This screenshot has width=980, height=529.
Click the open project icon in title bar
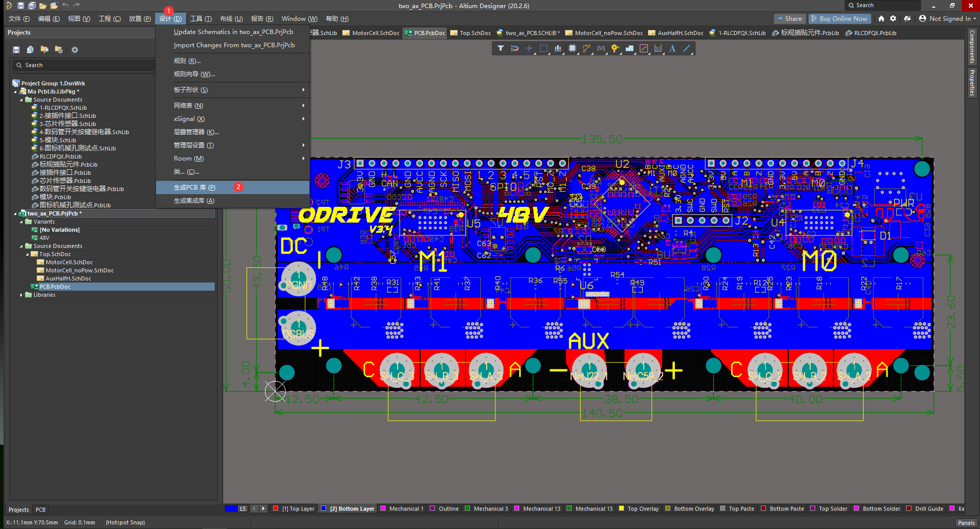coord(54,6)
